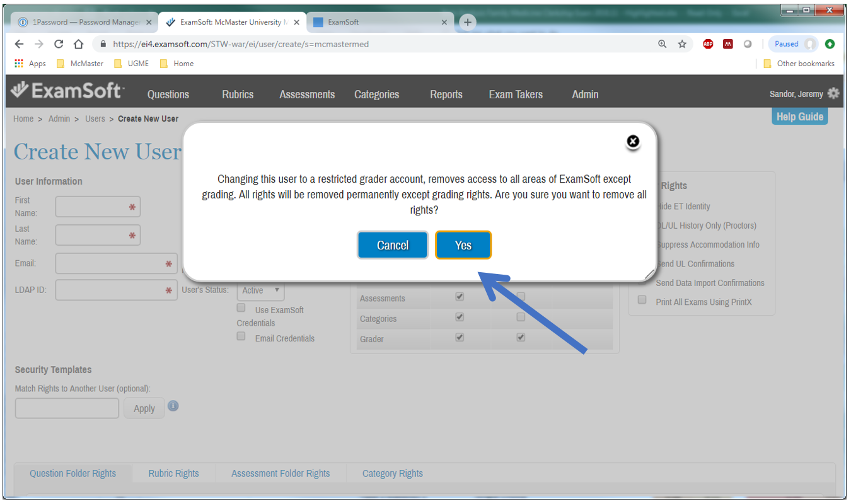851x504 pixels.
Task: Open the Help Guide
Action: tap(800, 117)
